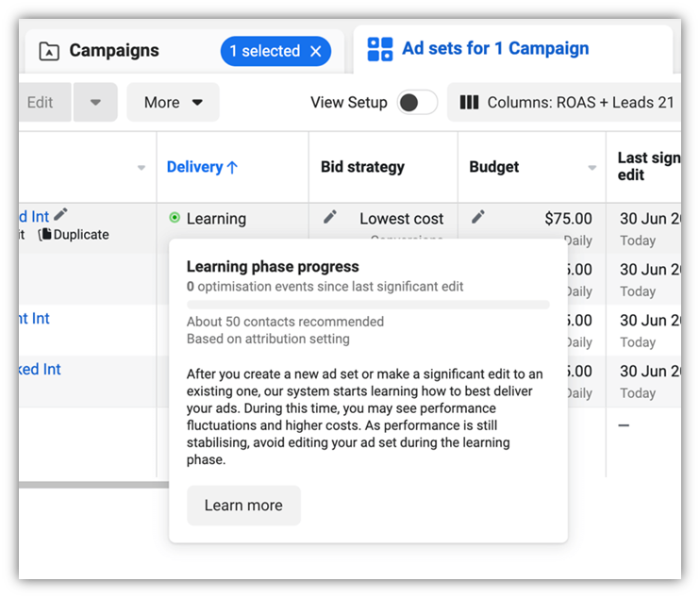Click the pencil icon next to first ad set name
This screenshot has width=700, height=598.
[60, 215]
